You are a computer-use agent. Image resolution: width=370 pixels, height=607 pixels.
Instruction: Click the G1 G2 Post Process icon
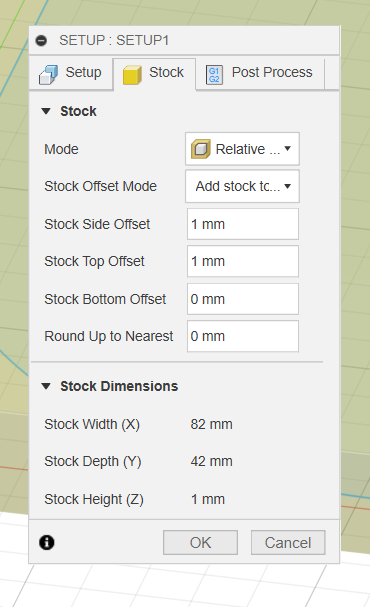tap(214, 75)
